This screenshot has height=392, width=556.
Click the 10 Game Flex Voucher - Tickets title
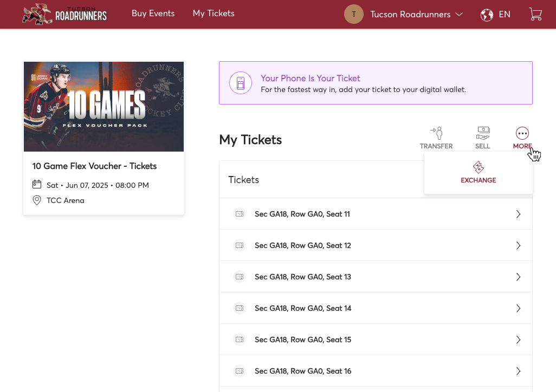(94, 166)
